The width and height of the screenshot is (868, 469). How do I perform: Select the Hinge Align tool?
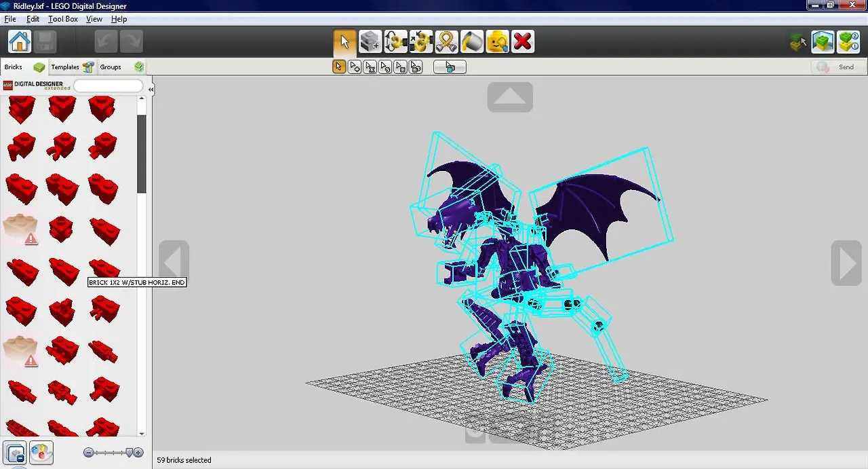[420, 41]
